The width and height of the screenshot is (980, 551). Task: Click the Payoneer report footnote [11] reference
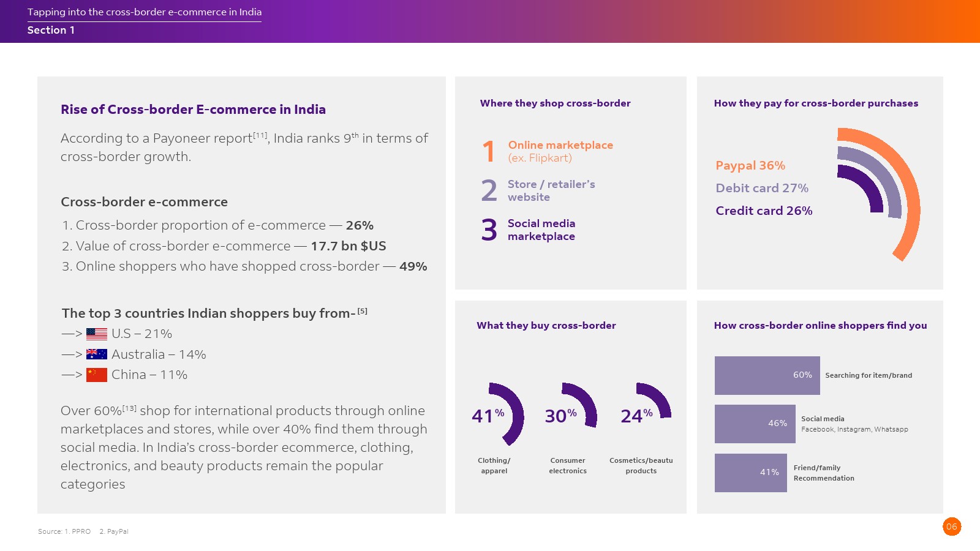coord(260,135)
